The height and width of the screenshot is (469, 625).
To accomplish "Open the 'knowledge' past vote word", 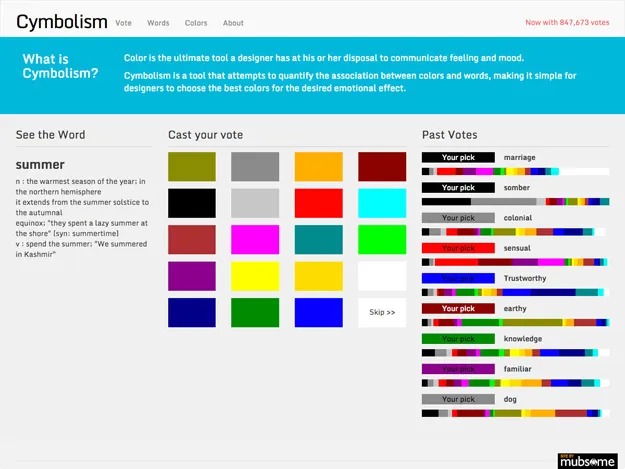I will 523,339.
